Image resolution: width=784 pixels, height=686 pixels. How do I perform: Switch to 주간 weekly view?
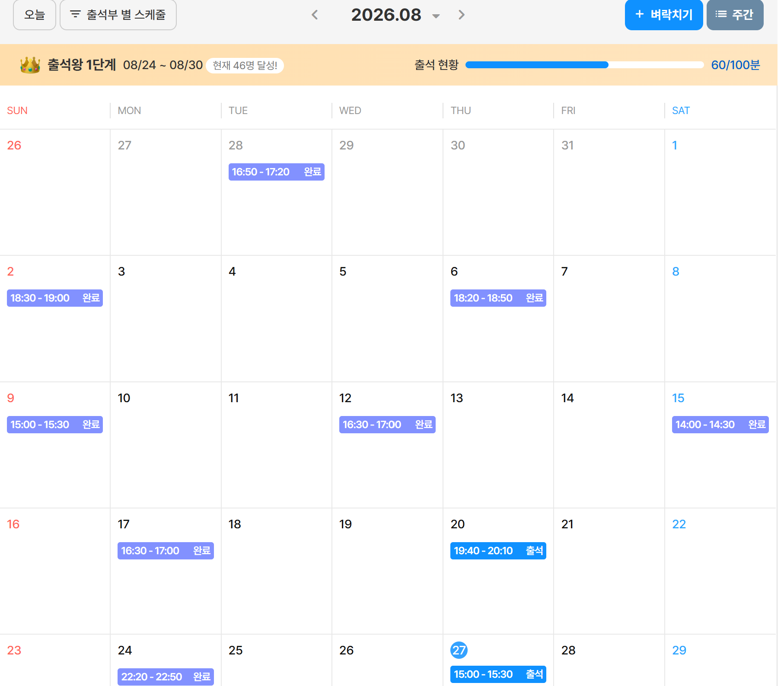coord(735,15)
